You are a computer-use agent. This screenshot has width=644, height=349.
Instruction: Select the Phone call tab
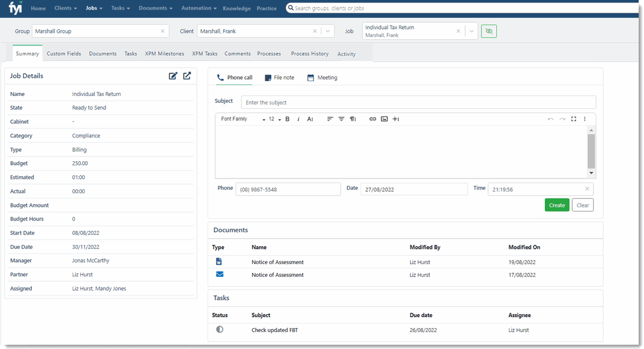(235, 77)
